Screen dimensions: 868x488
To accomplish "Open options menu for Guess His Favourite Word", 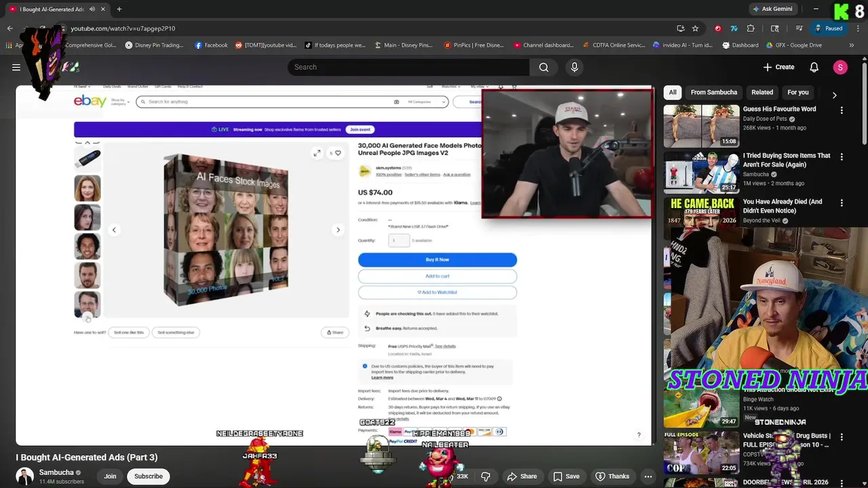I will (842, 110).
